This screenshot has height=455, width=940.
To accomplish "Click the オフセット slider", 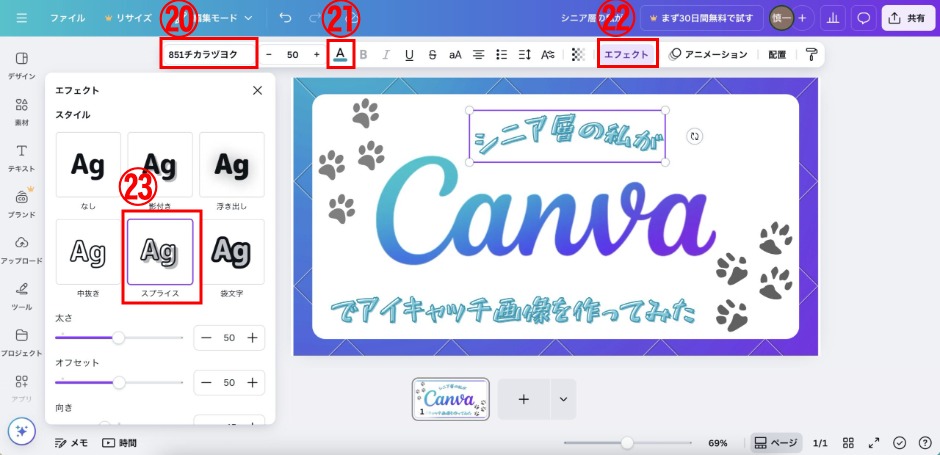I will coord(119,382).
